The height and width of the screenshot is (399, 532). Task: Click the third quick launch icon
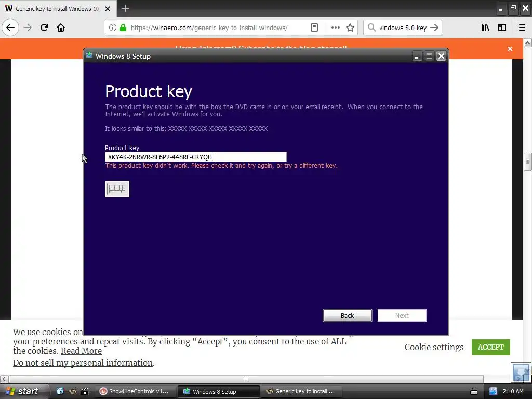tap(85, 391)
